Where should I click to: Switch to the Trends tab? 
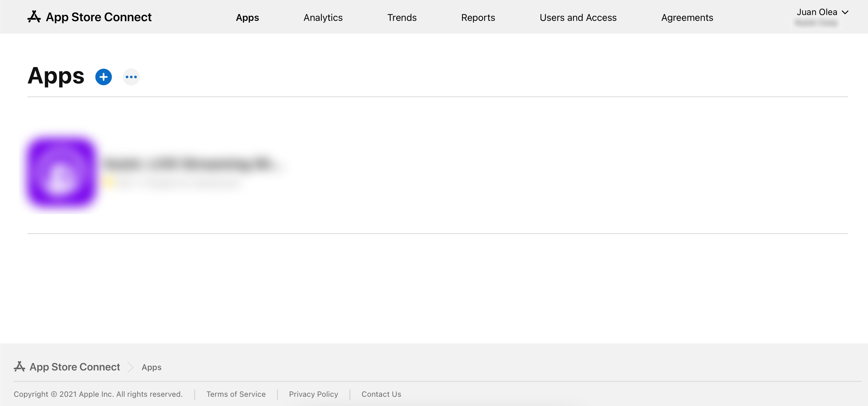pos(402,17)
